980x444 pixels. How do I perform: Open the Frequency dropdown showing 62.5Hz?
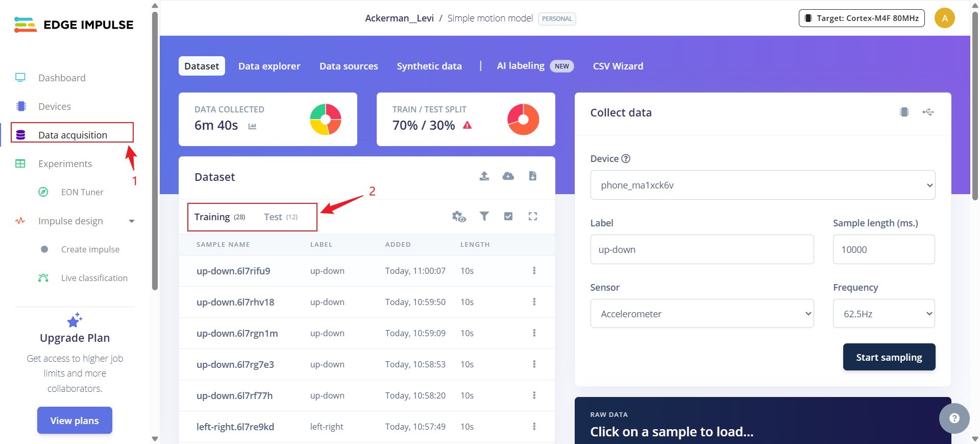[x=884, y=314]
